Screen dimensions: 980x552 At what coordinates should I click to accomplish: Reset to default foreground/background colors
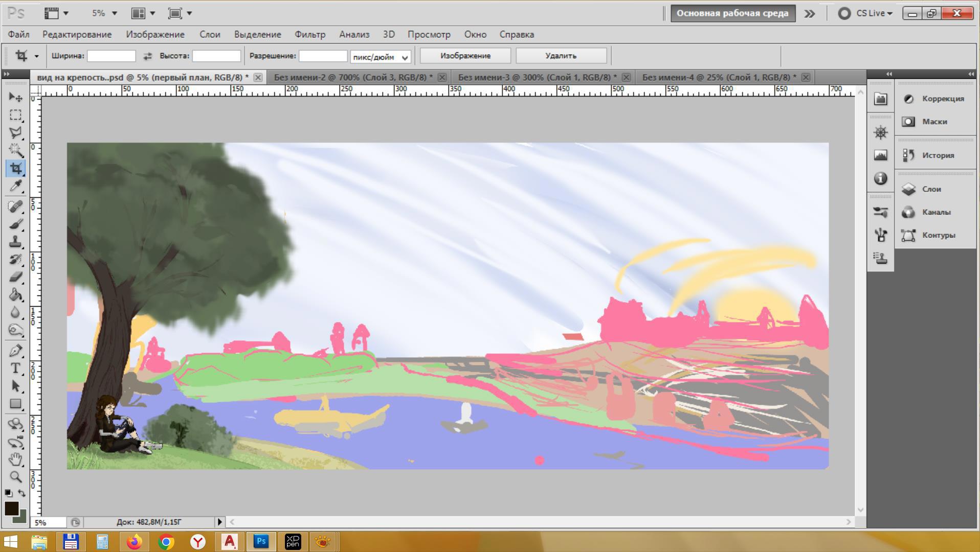tap(8, 493)
